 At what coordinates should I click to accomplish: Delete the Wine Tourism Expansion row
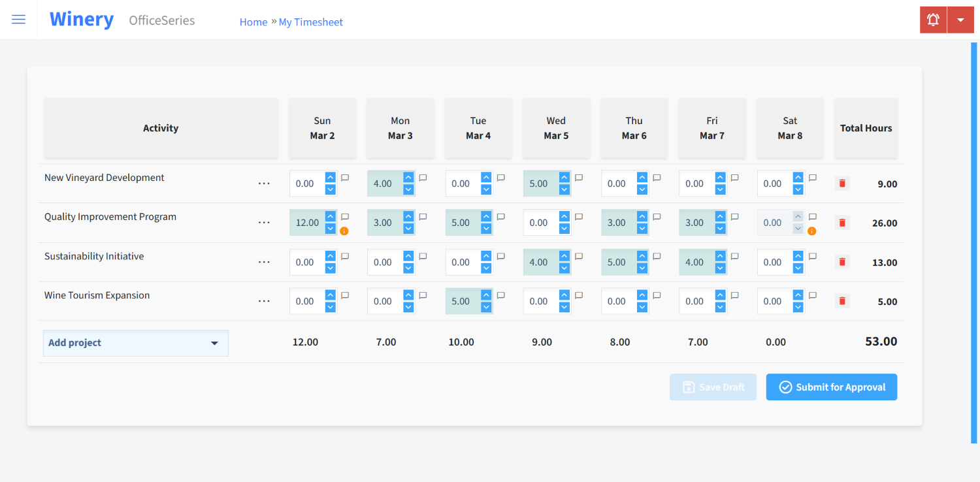point(842,301)
